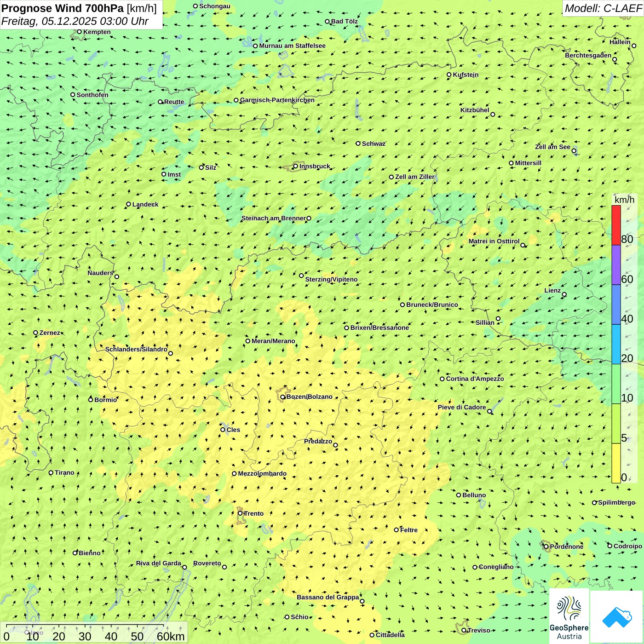Click the Pordenone marker dot

coord(546,546)
